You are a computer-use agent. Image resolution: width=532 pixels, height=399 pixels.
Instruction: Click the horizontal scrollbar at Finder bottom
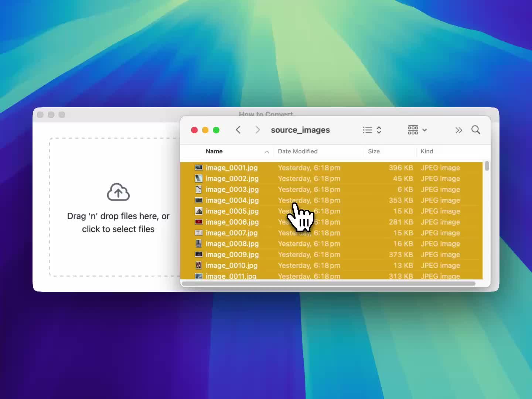coord(328,284)
